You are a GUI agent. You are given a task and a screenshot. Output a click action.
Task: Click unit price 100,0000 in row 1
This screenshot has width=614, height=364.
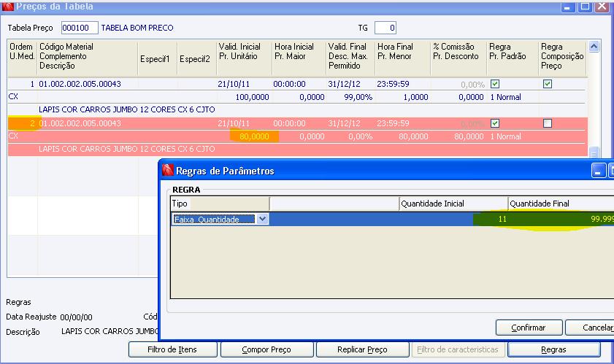pos(252,97)
